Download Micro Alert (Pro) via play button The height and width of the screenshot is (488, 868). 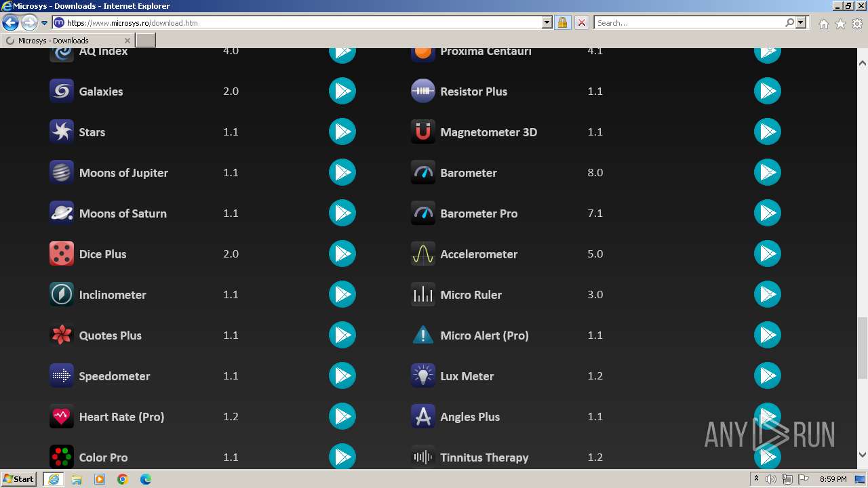768,335
